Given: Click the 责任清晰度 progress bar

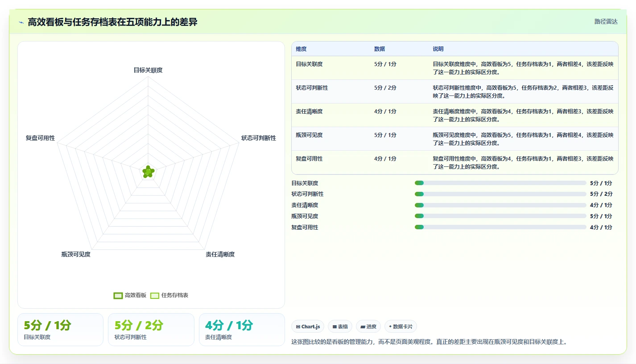Looking at the screenshot, I should [500, 205].
